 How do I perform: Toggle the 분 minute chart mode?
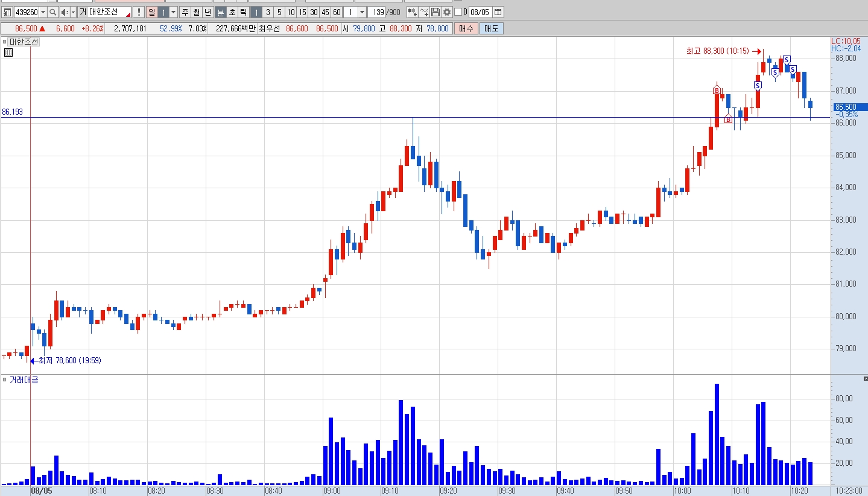(221, 12)
